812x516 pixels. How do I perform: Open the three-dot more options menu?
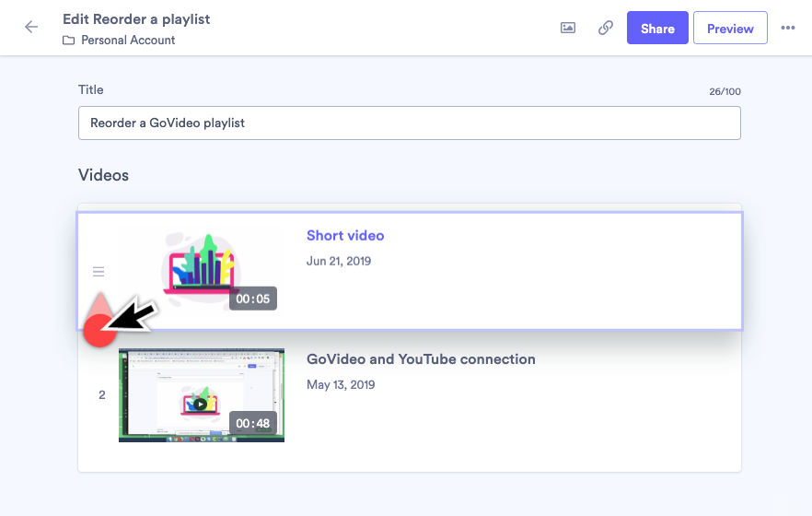(788, 28)
